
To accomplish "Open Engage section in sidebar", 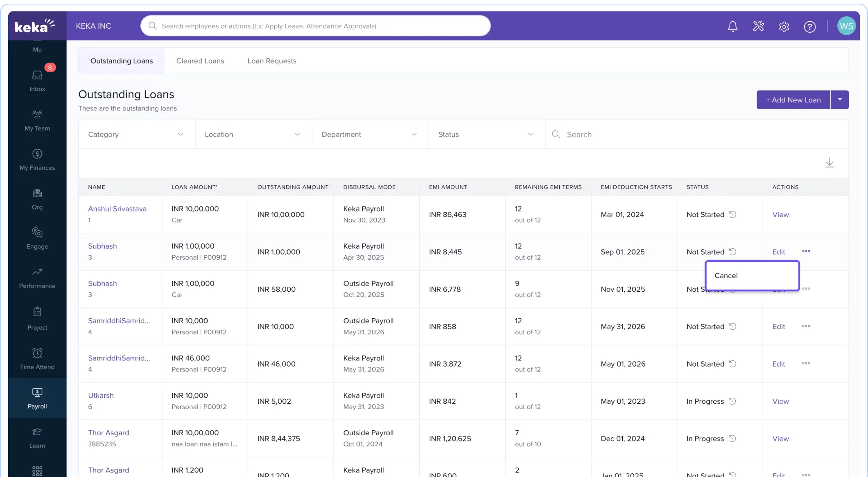I will (x=37, y=239).
